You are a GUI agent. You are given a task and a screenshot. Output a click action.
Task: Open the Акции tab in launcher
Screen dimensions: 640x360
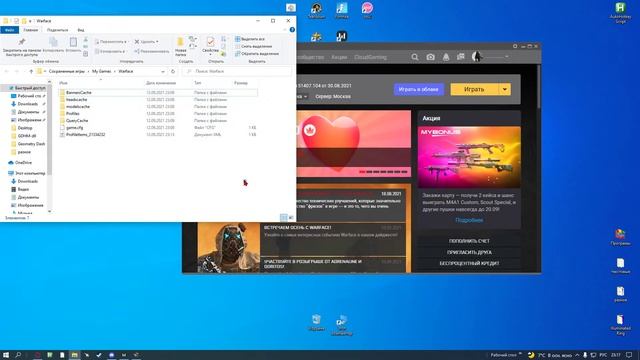[339, 57]
